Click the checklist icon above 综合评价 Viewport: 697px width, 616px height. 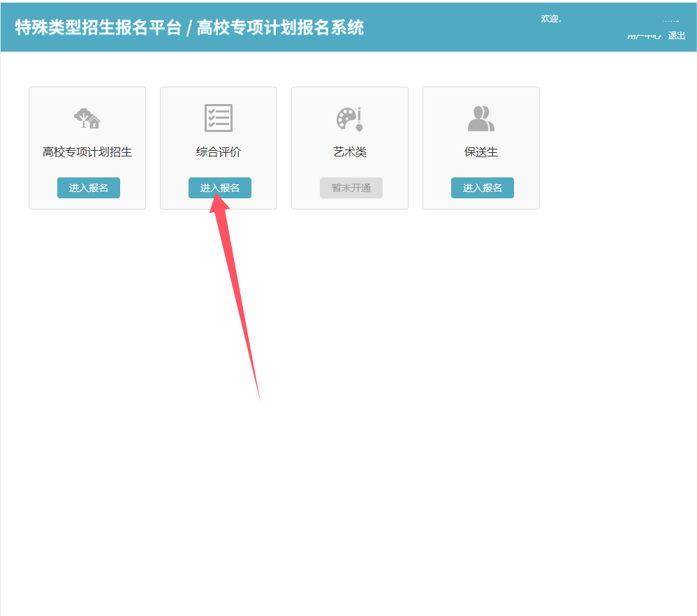(218, 118)
